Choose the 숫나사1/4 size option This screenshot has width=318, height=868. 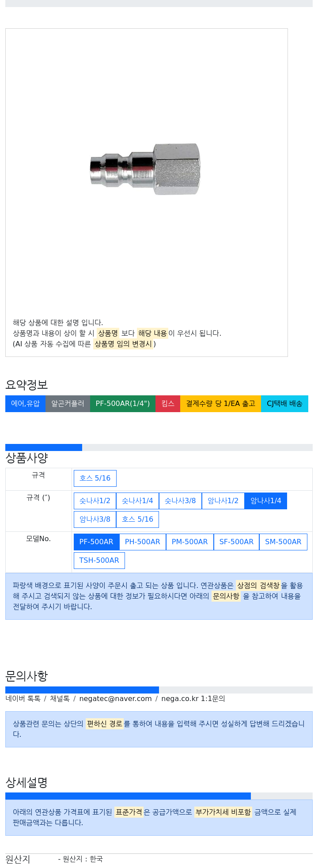point(137,501)
